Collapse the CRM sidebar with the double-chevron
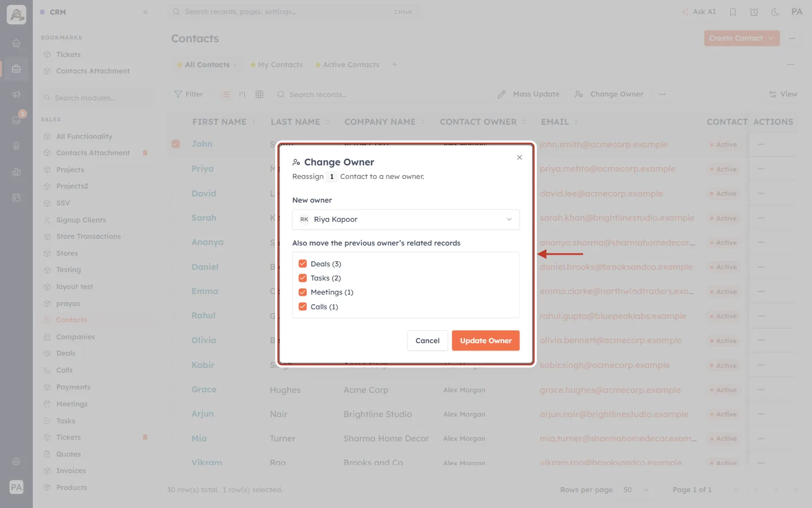 tap(145, 12)
